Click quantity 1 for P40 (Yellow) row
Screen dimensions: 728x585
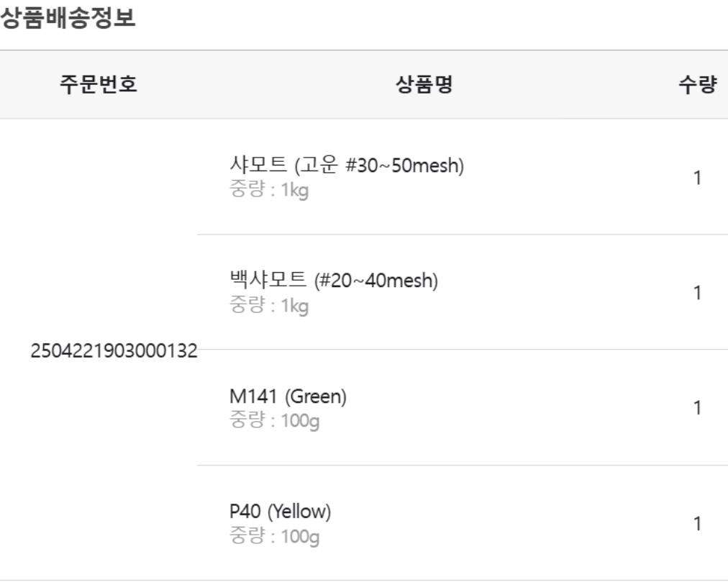[697, 524]
